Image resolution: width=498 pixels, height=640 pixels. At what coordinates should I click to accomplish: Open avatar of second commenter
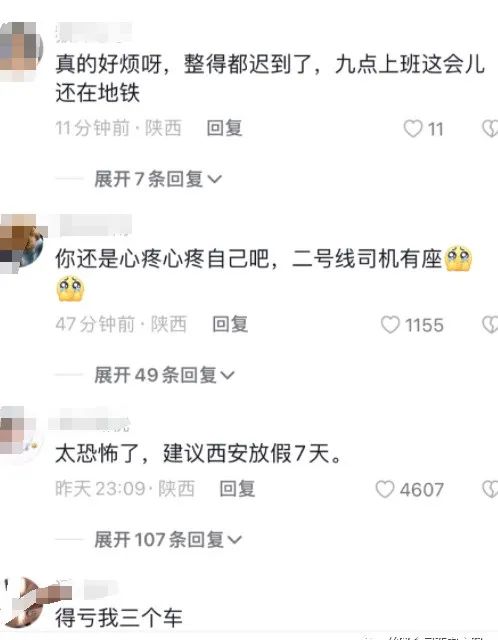coord(21,244)
